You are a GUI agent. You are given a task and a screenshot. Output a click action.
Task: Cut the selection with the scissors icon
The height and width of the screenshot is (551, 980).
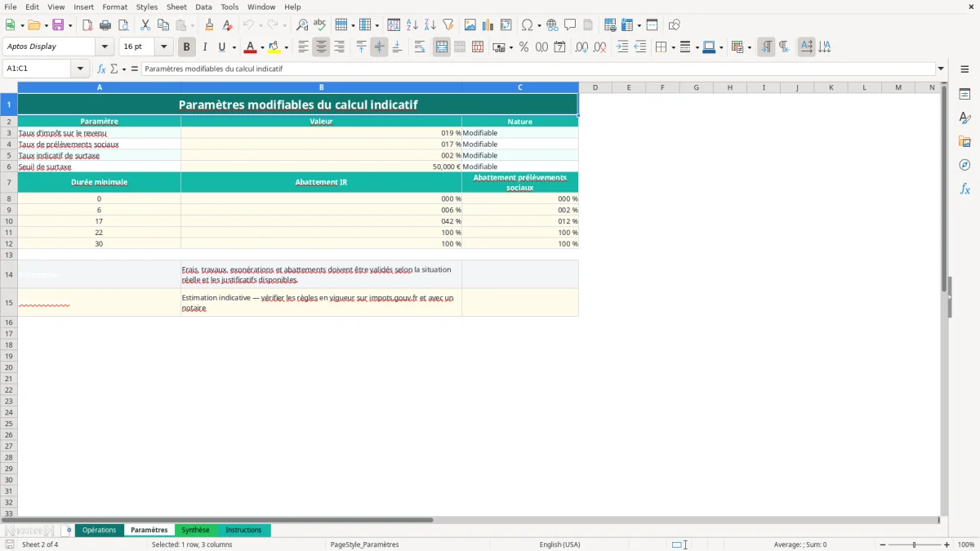(x=145, y=25)
